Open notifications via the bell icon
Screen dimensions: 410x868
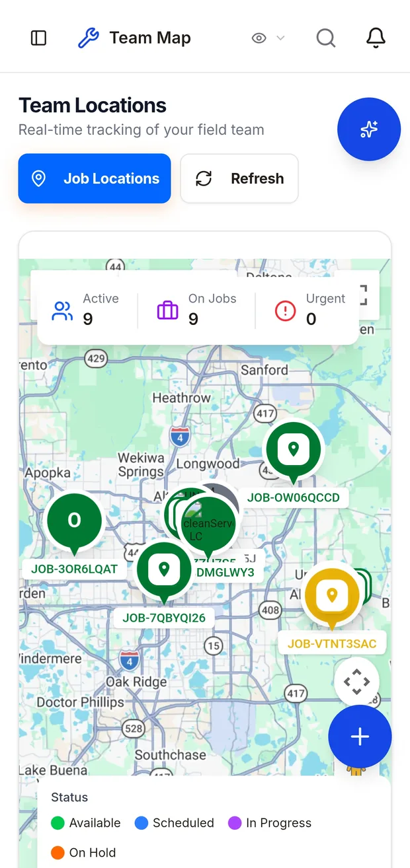pos(376,38)
